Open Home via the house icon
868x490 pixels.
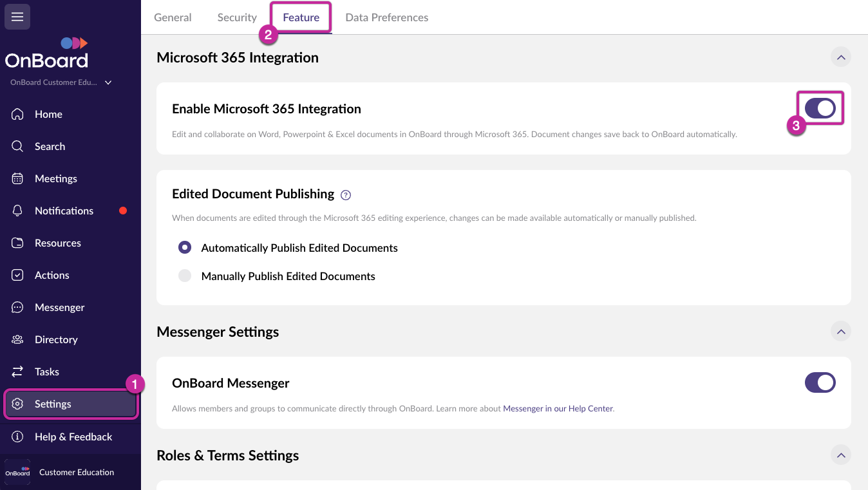point(17,114)
